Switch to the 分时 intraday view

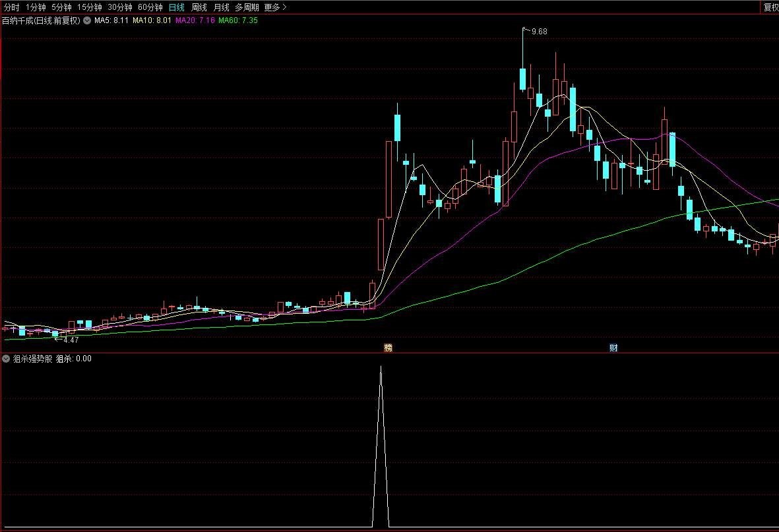(11, 7)
